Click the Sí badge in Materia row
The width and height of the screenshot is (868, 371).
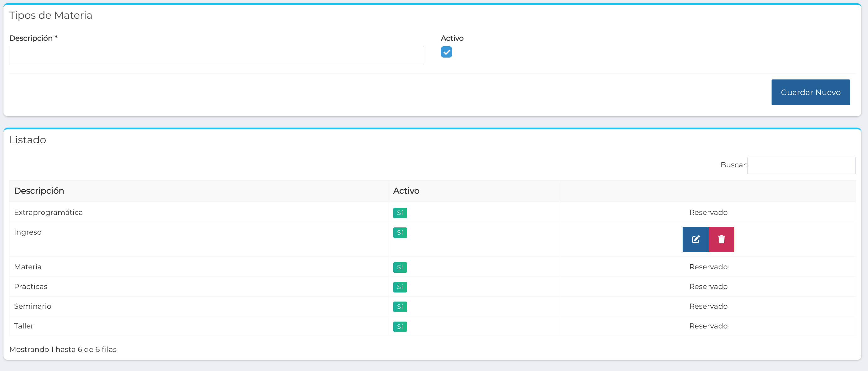tap(400, 267)
